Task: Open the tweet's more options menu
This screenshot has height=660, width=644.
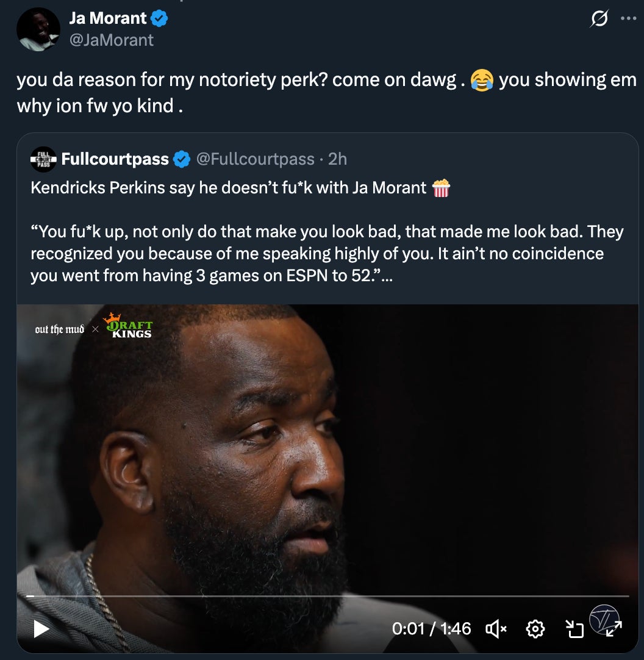Action: [628, 18]
